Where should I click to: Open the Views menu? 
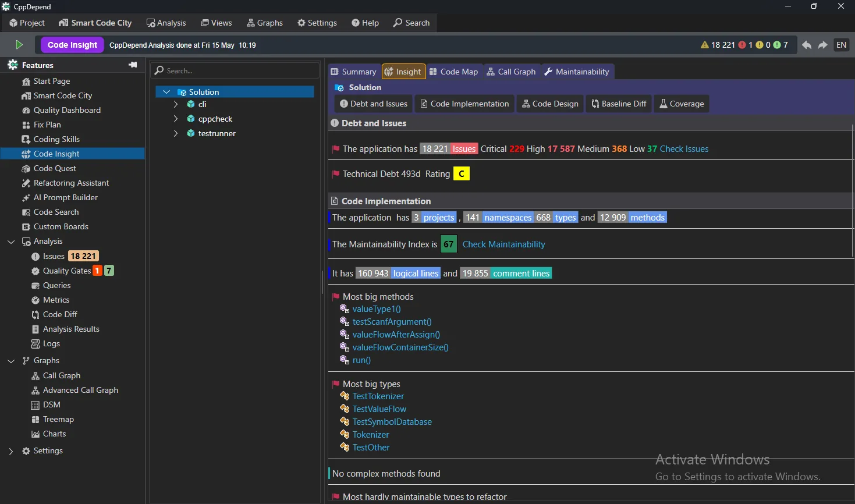click(x=217, y=23)
